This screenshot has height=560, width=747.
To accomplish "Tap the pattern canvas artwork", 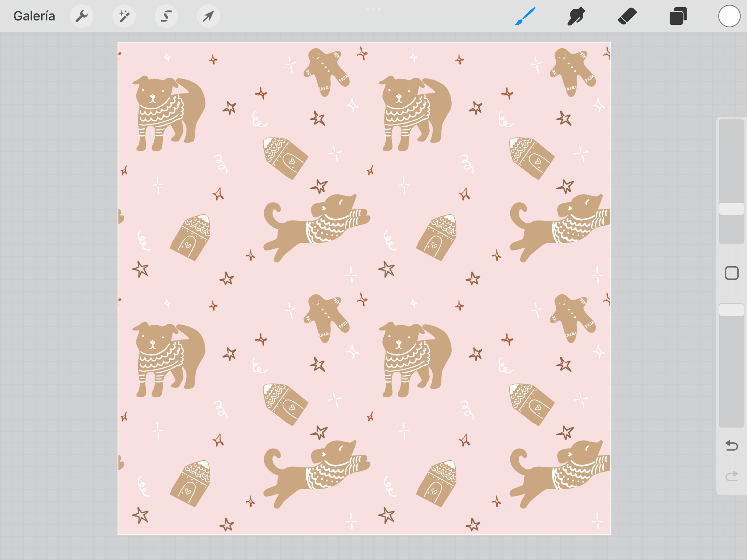I will click(364, 288).
